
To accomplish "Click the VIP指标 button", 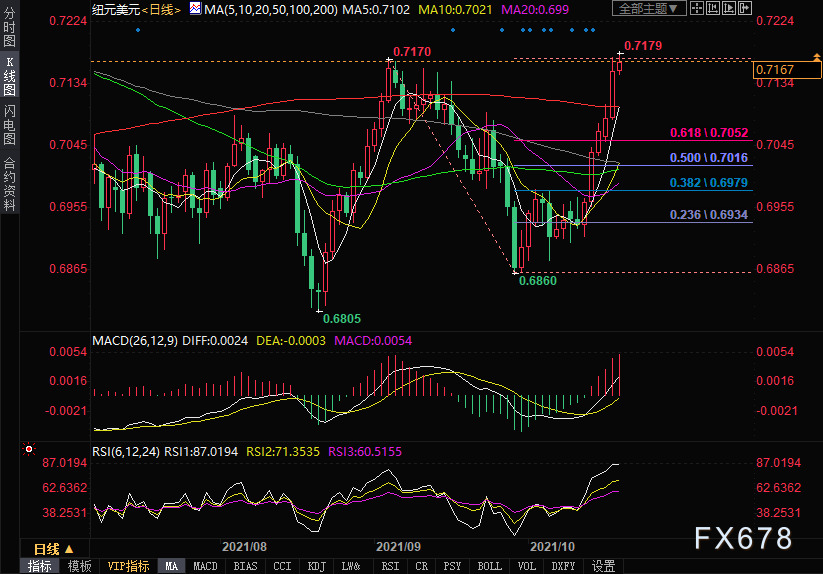I will [x=129, y=566].
